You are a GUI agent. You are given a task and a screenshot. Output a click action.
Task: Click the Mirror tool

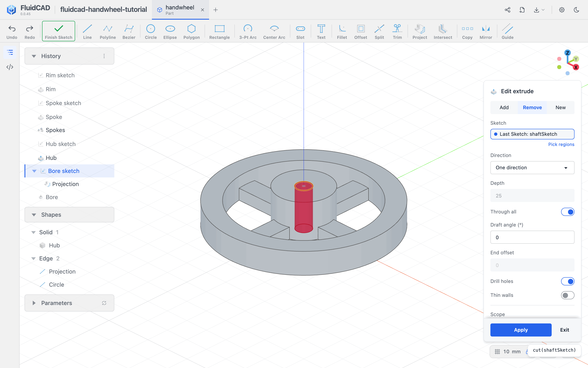(486, 32)
